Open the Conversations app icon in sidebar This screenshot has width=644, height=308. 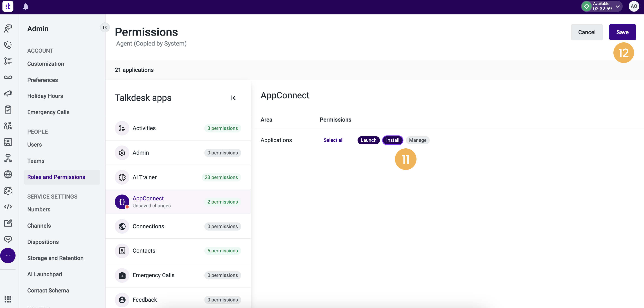coord(8,29)
